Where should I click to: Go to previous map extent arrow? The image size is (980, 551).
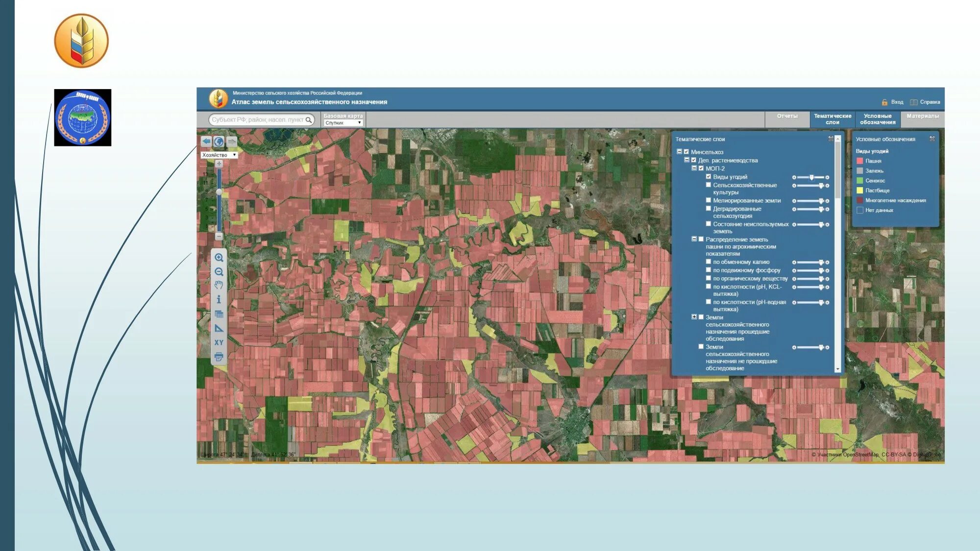point(206,142)
